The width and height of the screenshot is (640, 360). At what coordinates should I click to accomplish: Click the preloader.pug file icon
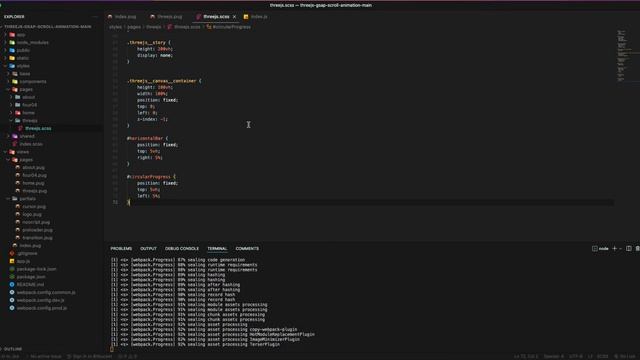[x=18, y=230]
